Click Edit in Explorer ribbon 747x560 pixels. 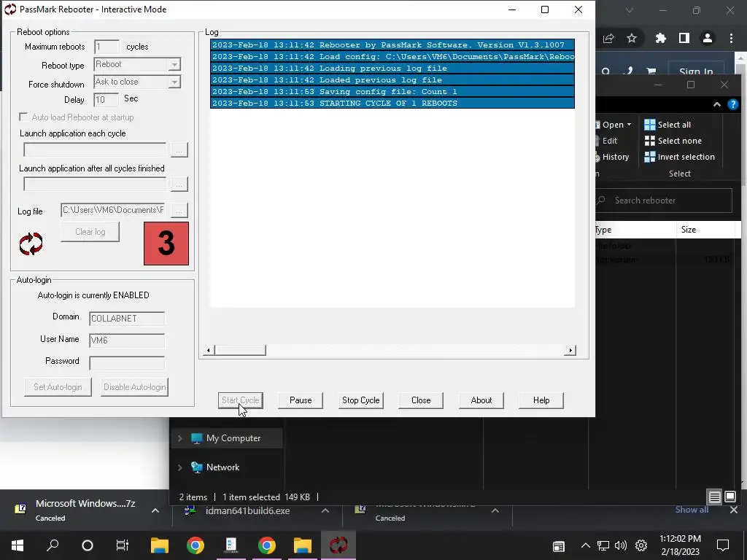[x=609, y=141]
